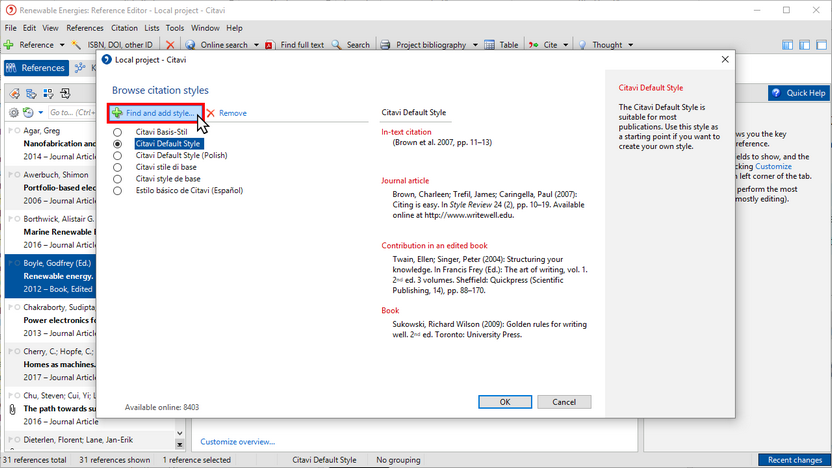
Task: Open the References menu
Action: click(84, 28)
